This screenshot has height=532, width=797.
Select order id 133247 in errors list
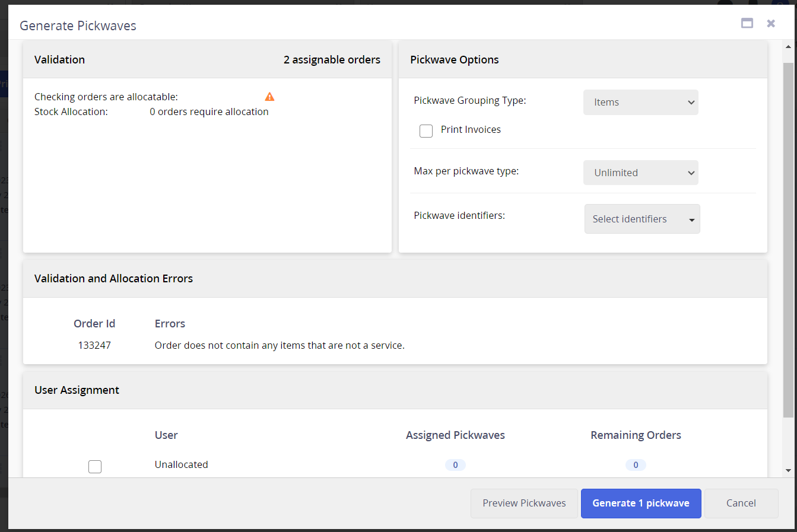(94, 345)
